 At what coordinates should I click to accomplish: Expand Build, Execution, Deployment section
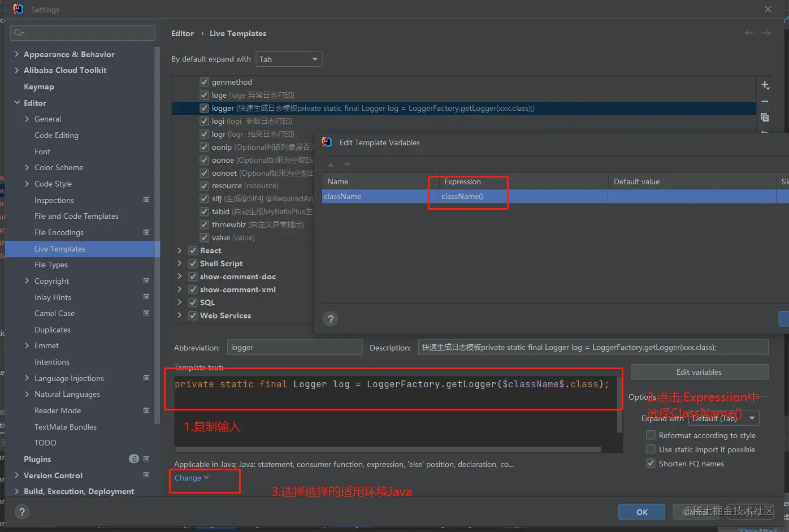click(16, 491)
